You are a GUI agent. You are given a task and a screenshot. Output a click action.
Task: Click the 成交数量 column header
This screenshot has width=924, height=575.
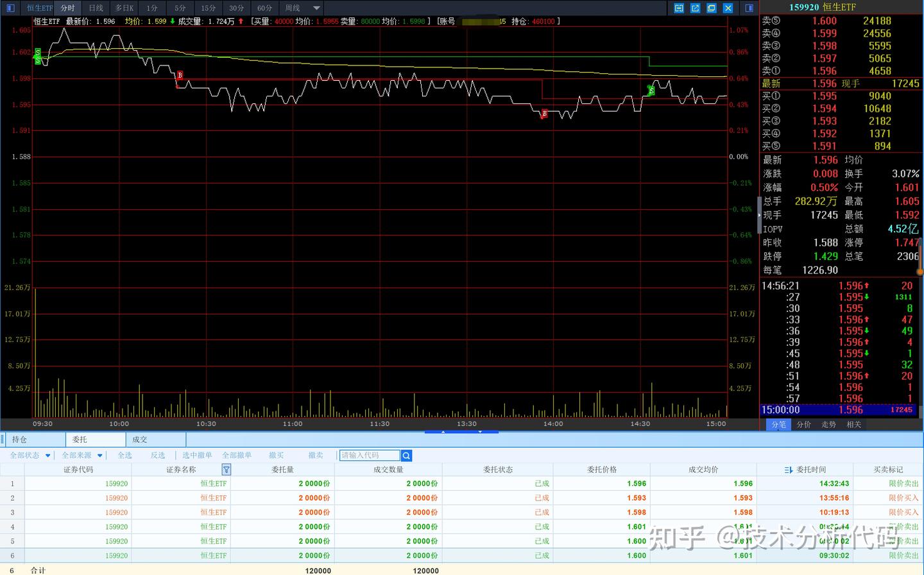pyautogui.click(x=388, y=470)
